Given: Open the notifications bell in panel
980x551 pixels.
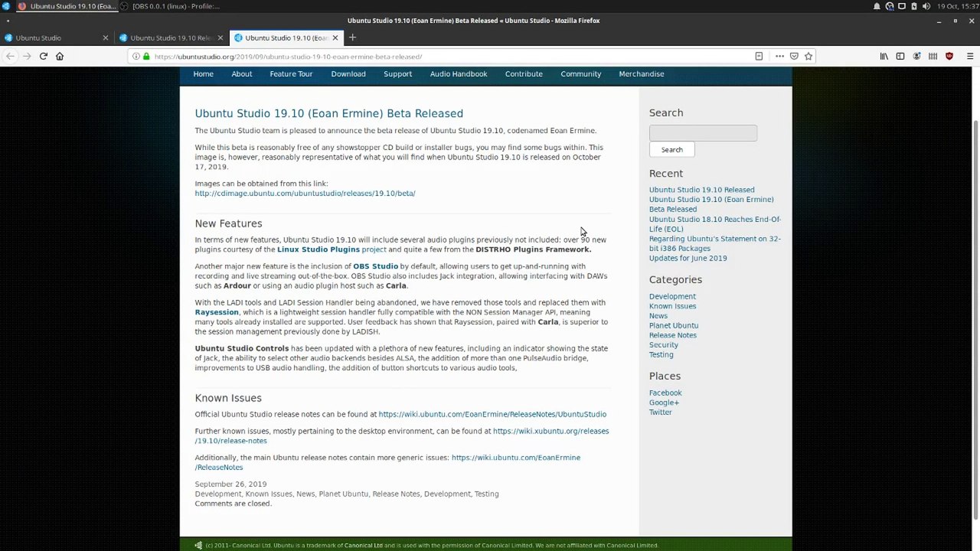Looking at the screenshot, I should pos(877,6).
